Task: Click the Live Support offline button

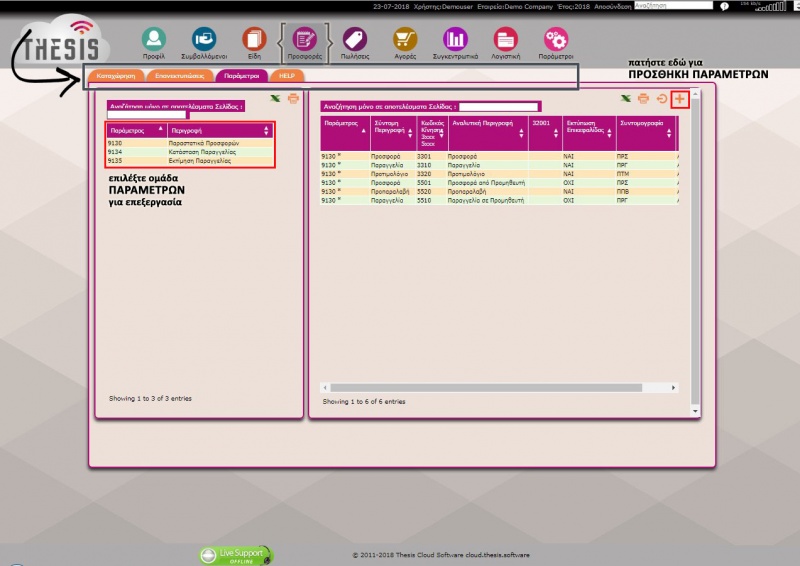Action: pos(236,554)
